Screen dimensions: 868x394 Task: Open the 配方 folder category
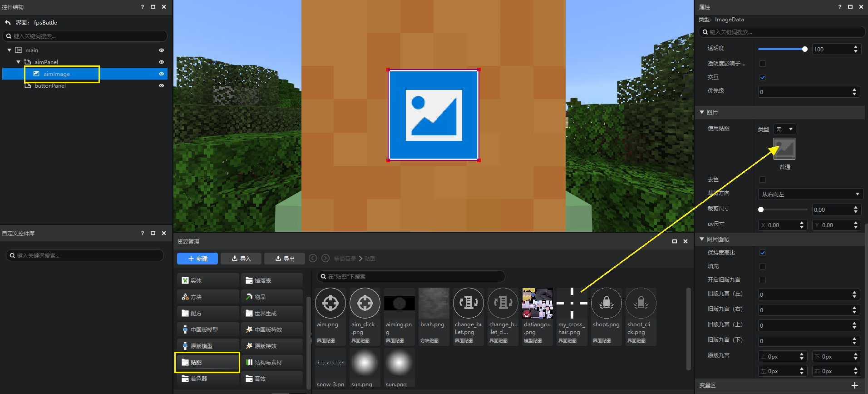[208, 313]
